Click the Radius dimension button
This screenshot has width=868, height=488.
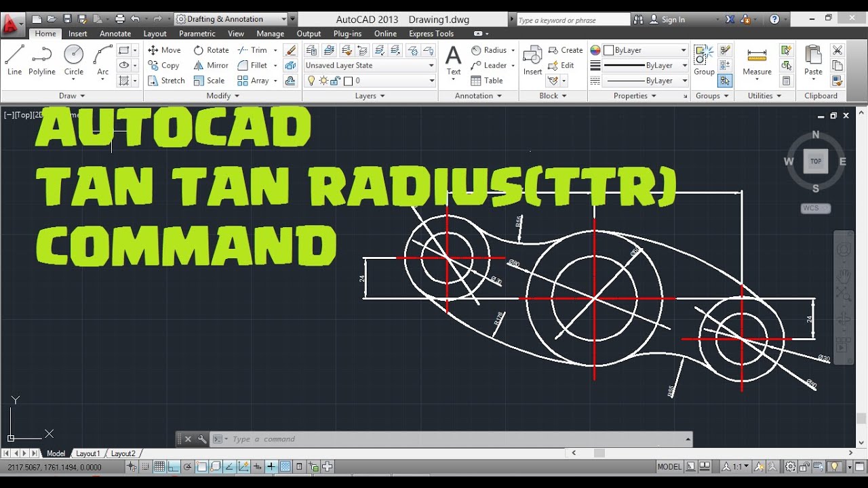point(489,50)
